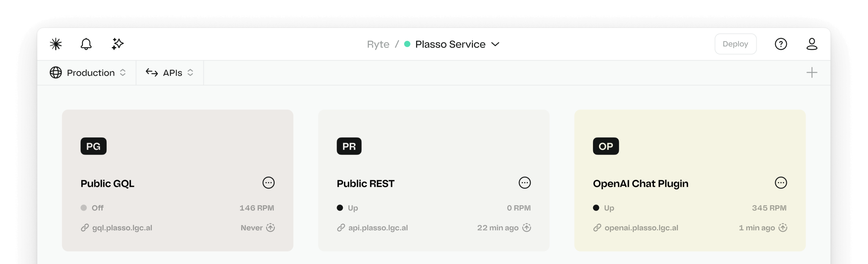Open the api.plasso.lgc.al link
Screen dimensions: 868x264
pyautogui.click(x=378, y=228)
